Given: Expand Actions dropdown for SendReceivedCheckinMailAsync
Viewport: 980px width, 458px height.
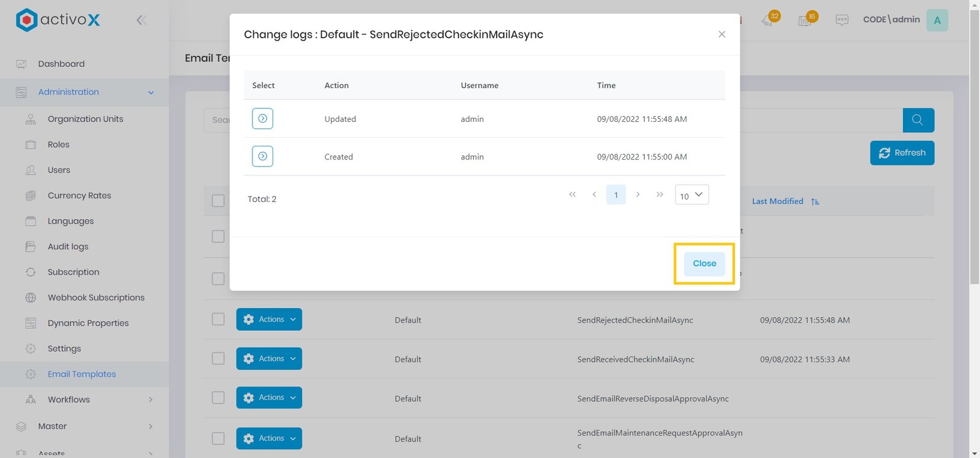Looking at the screenshot, I should pyautogui.click(x=269, y=359).
